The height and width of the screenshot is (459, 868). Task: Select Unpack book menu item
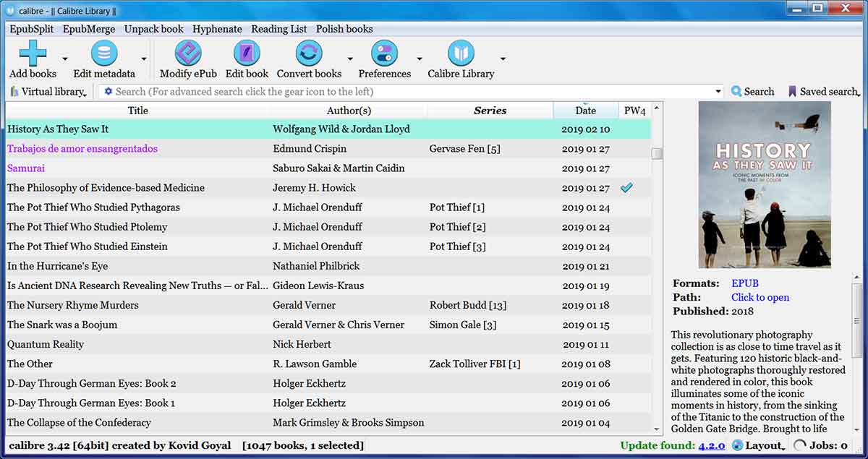tap(154, 29)
